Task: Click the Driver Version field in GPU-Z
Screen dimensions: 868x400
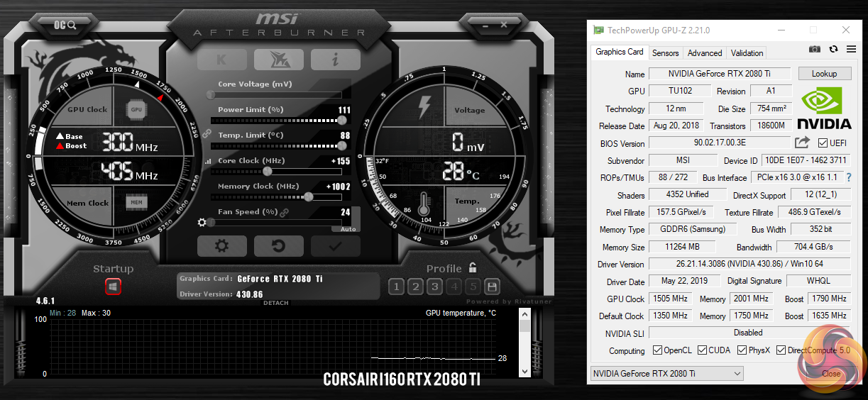Action: point(749,265)
